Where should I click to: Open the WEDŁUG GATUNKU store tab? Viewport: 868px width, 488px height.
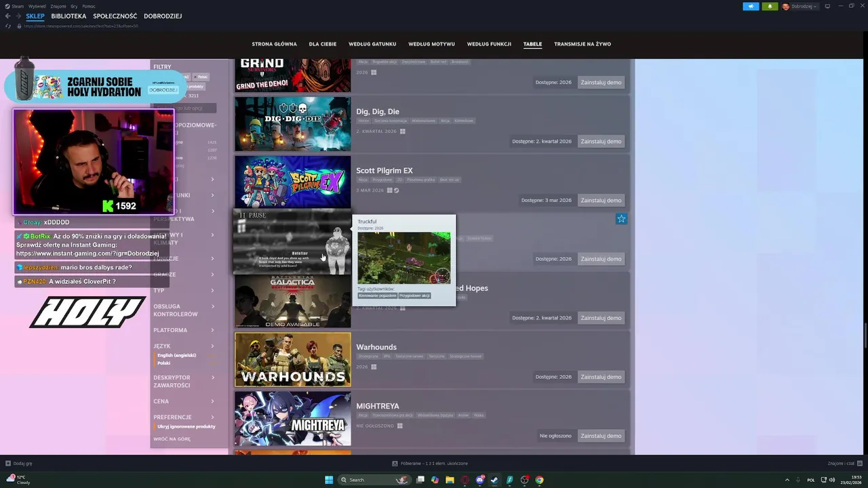coord(372,44)
